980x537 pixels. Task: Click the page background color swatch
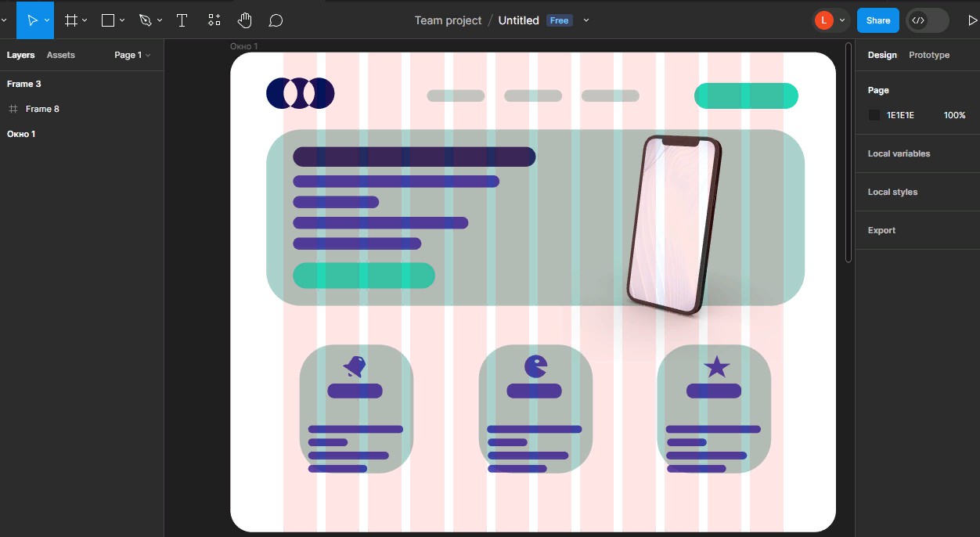874,115
